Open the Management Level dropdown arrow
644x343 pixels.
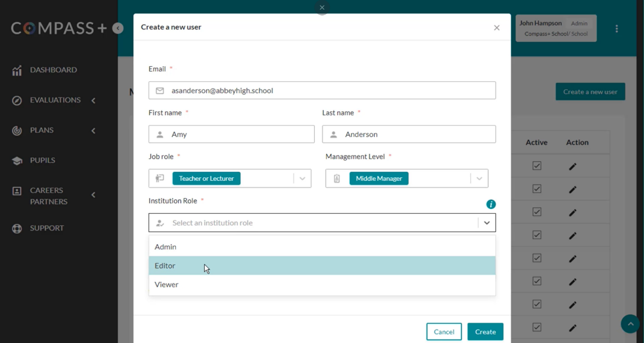click(x=479, y=178)
